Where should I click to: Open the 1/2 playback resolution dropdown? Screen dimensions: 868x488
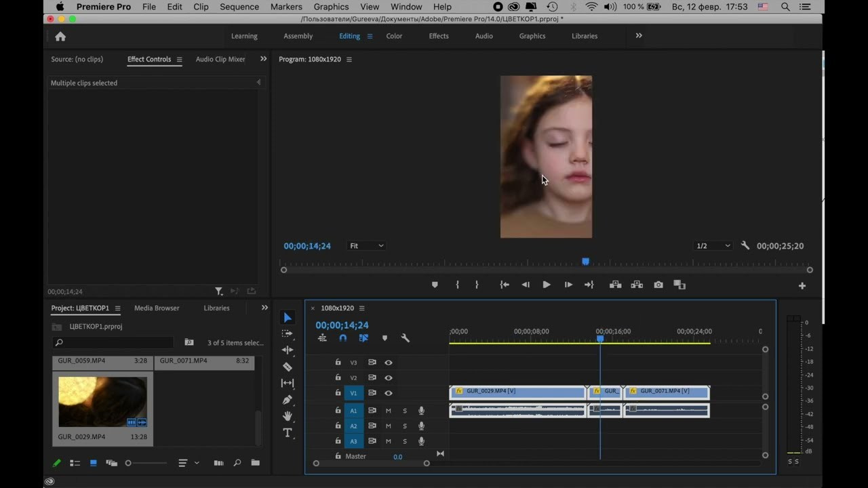point(713,246)
